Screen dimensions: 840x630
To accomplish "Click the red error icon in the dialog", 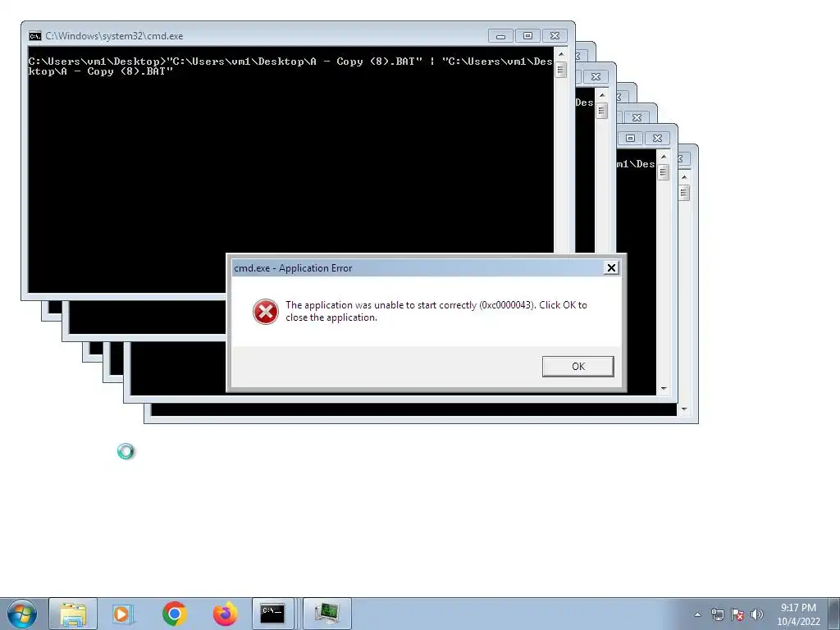I will pos(265,311).
